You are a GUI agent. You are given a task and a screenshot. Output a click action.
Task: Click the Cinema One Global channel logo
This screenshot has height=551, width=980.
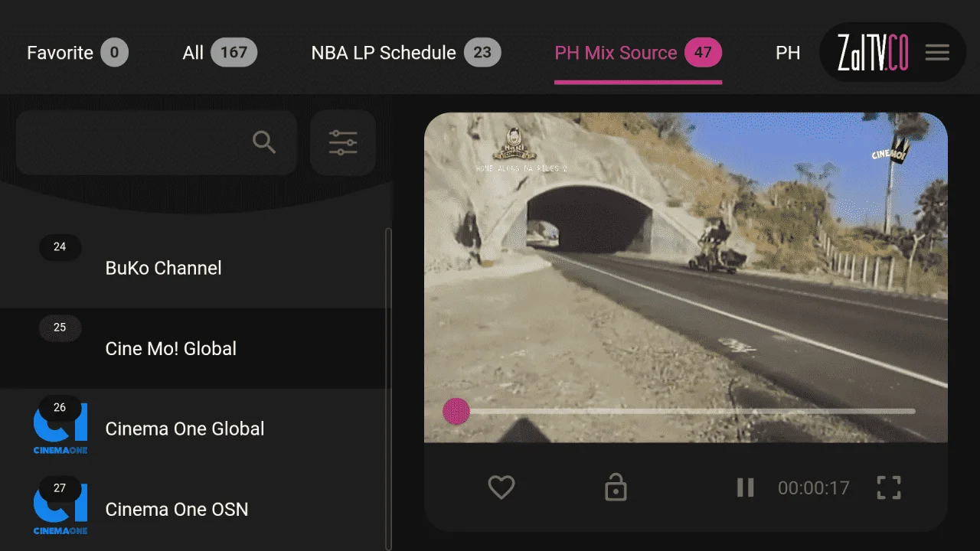(x=60, y=429)
